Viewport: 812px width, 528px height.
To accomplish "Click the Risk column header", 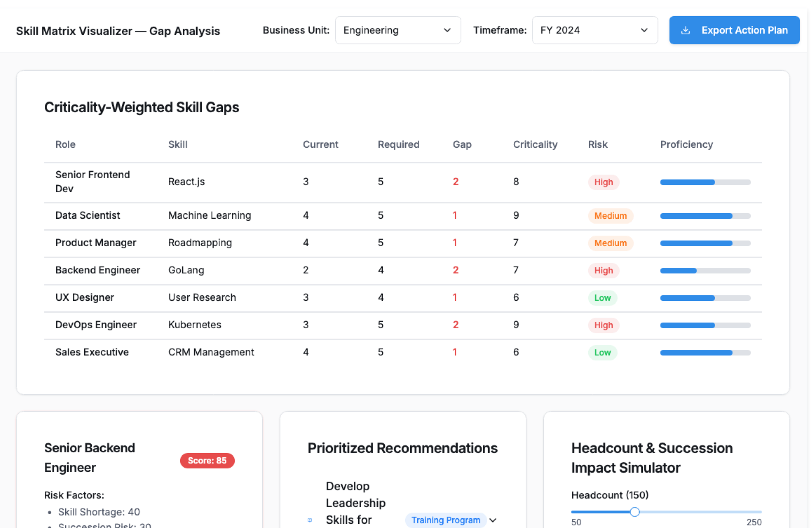I will [x=598, y=145].
